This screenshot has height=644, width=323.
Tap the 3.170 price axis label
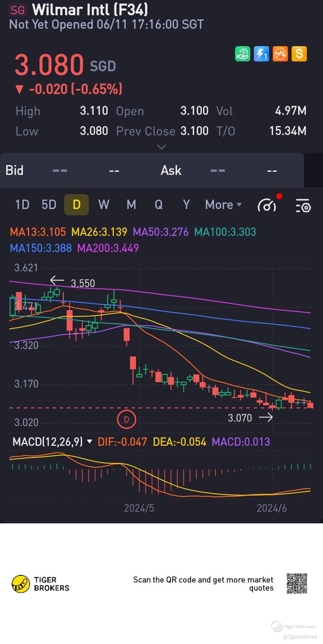[x=26, y=384]
